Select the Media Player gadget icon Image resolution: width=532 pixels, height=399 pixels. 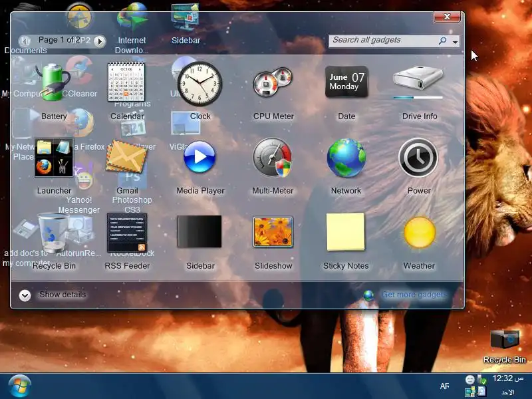tap(199, 157)
